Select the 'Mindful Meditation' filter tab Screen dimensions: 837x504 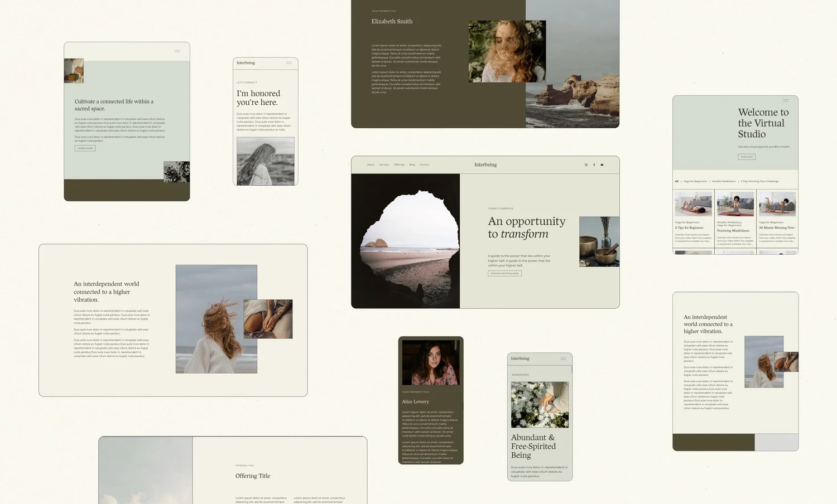tap(724, 181)
